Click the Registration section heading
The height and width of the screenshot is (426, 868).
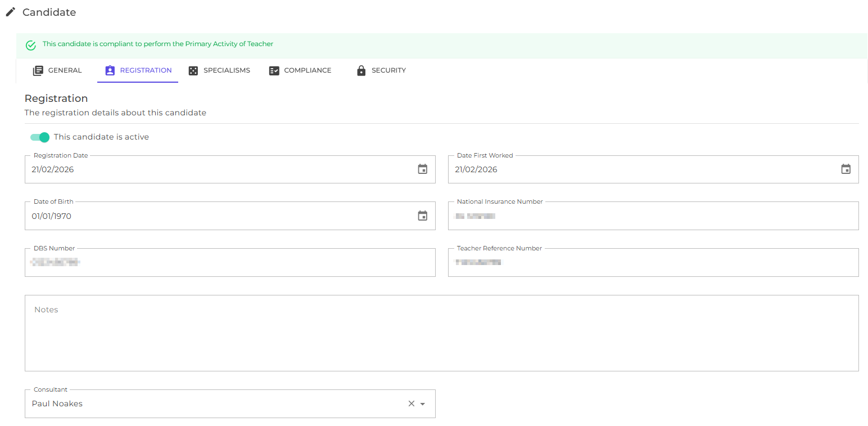(x=56, y=98)
